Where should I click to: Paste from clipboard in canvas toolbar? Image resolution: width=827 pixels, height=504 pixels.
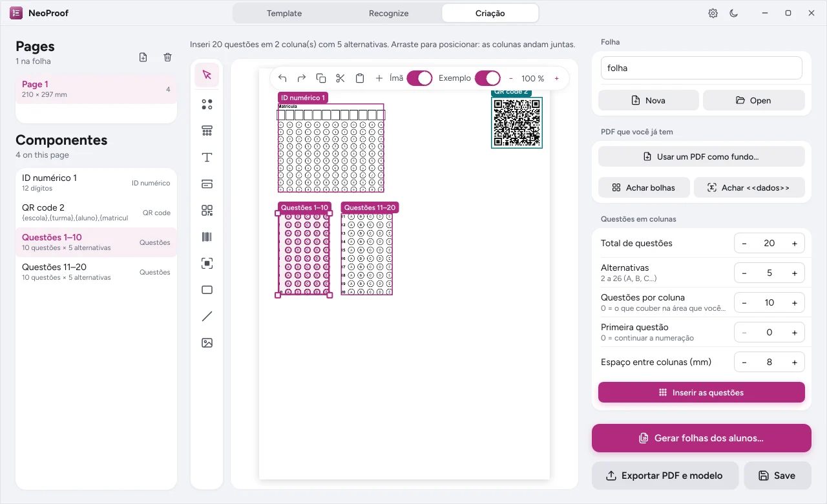click(360, 78)
